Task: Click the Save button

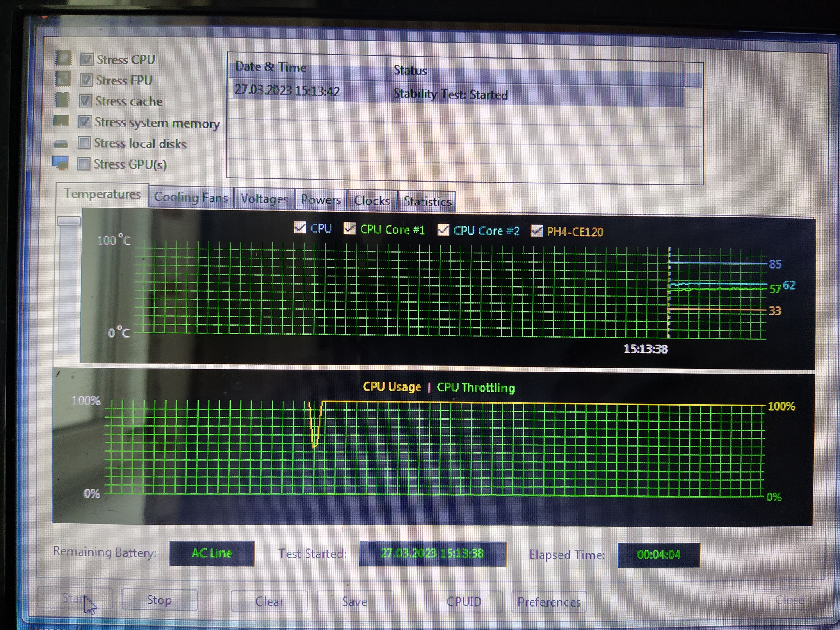Action: [x=354, y=602]
